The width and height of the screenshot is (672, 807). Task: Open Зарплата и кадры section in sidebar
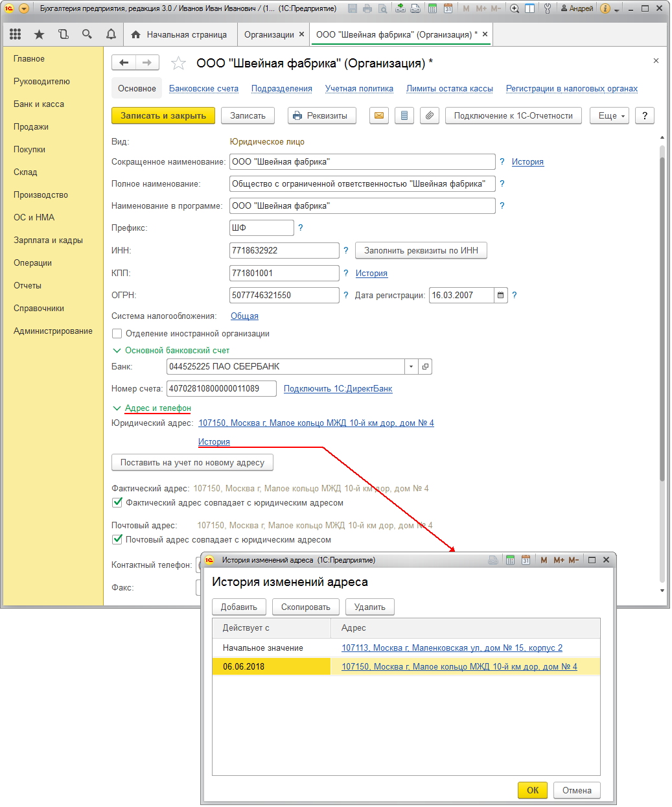tap(49, 240)
